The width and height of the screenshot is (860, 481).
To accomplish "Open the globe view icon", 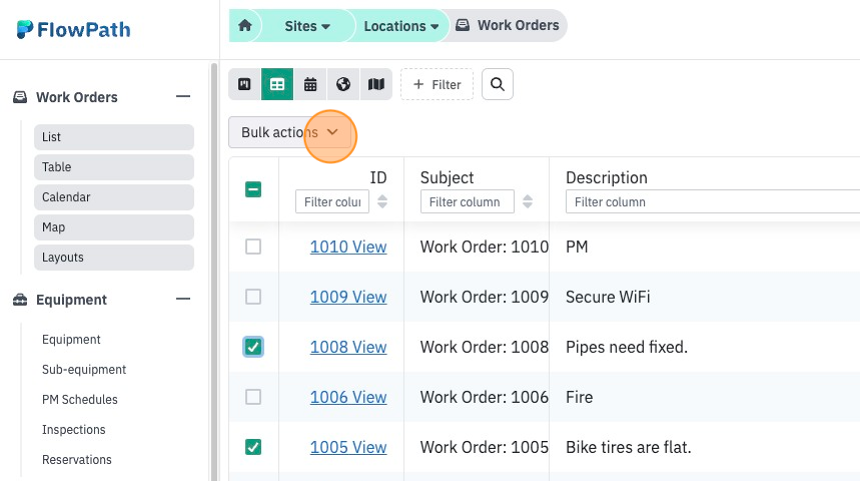I will [343, 84].
